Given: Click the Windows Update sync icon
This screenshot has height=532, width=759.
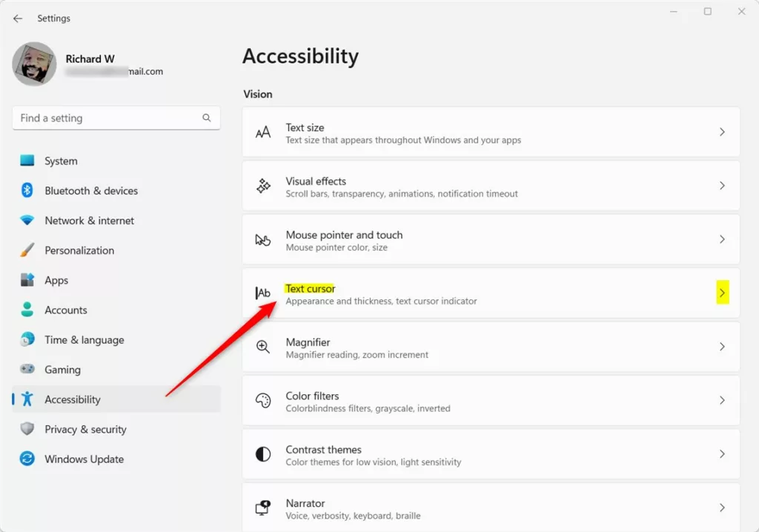Looking at the screenshot, I should point(27,459).
